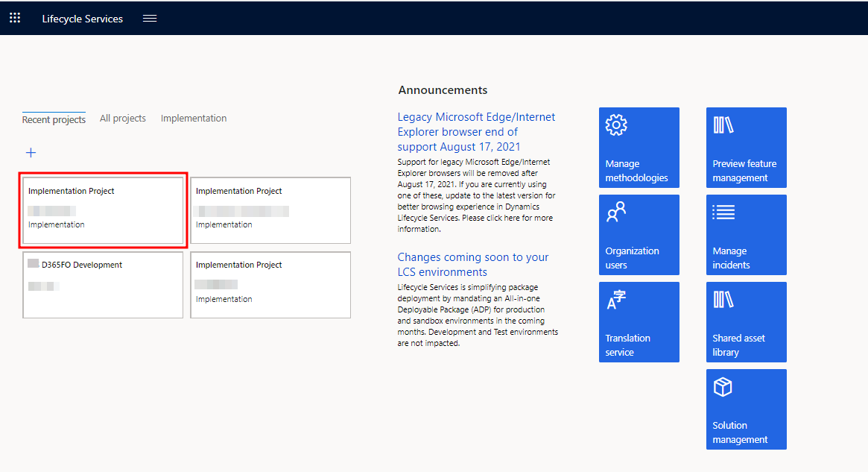The height and width of the screenshot is (472, 868).
Task: Switch to the Implementation tab
Action: (194, 119)
